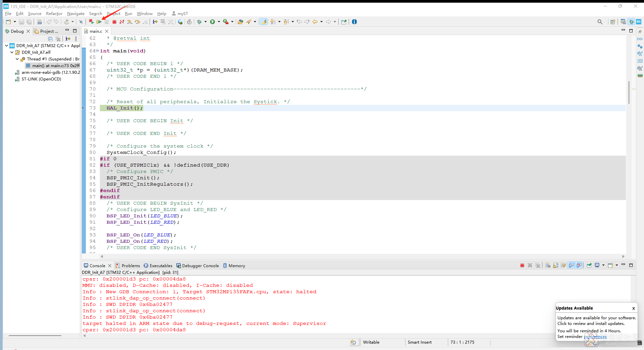The width and height of the screenshot is (644, 350).
Task: Switch to the MX Device Configuration perspective
Action: (639, 22)
